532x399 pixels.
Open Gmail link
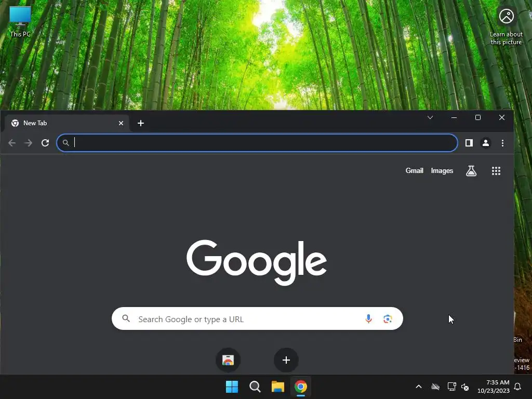[414, 170]
